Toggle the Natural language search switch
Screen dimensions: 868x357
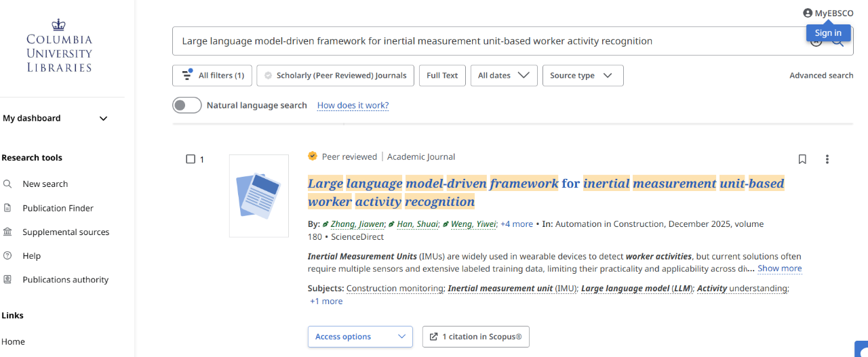pyautogui.click(x=187, y=105)
